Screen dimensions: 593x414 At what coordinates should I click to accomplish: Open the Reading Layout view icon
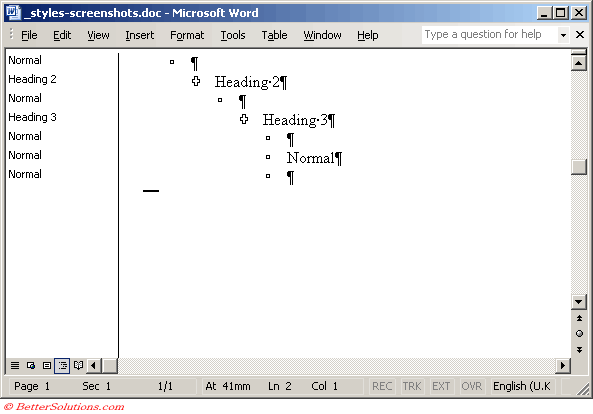coord(78,366)
